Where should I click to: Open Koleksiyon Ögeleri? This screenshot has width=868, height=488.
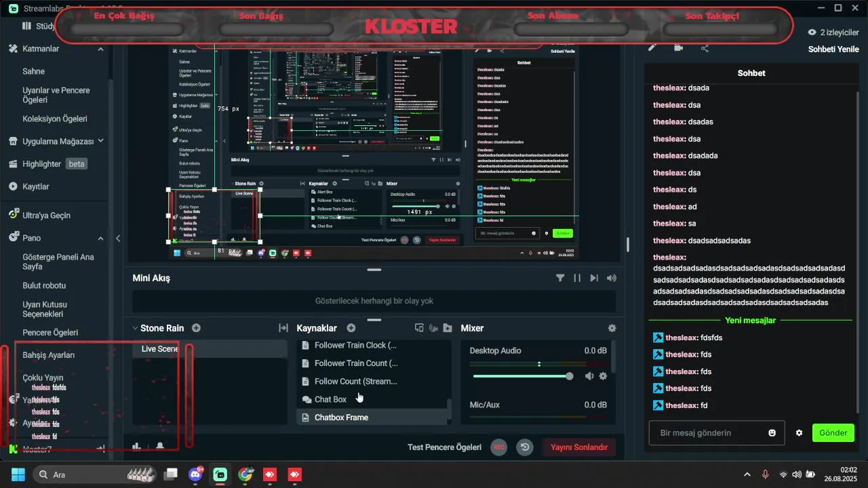55,119
